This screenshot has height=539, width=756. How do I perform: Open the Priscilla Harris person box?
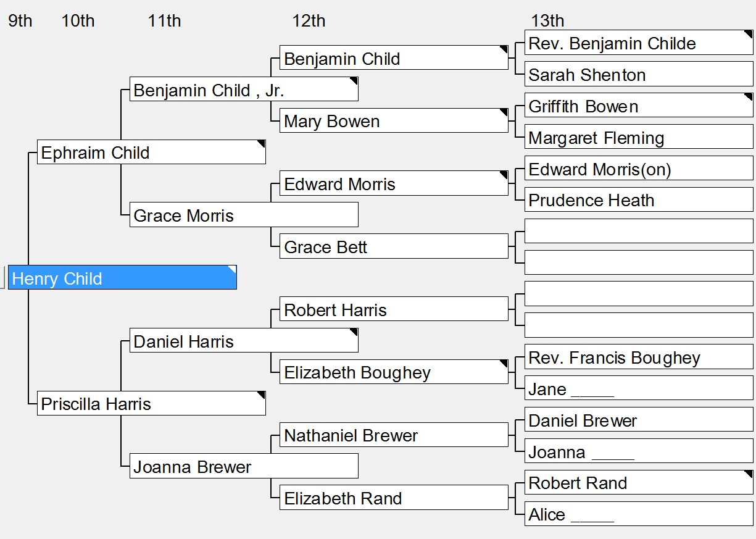pyautogui.click(x=151, y=403)
